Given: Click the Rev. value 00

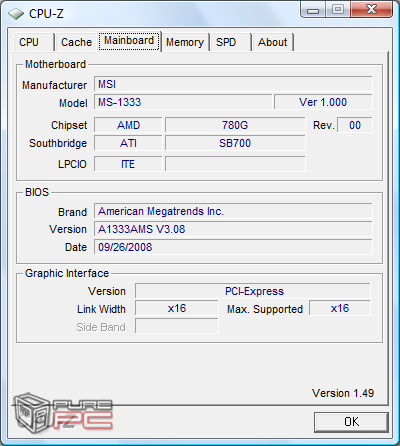Looking at the screenshot, I should pyautogui.click(x=355, y=125).
